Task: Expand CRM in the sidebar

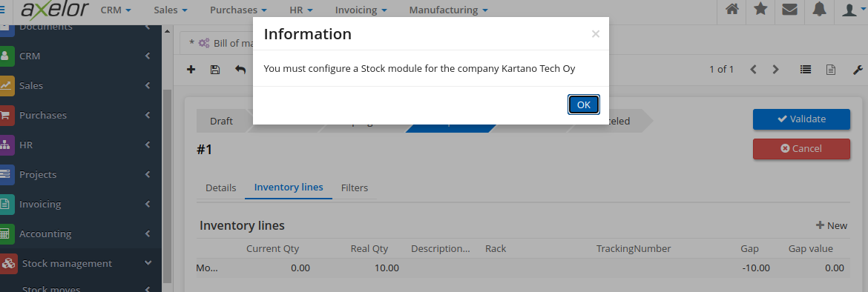Action: coord(81,56)
